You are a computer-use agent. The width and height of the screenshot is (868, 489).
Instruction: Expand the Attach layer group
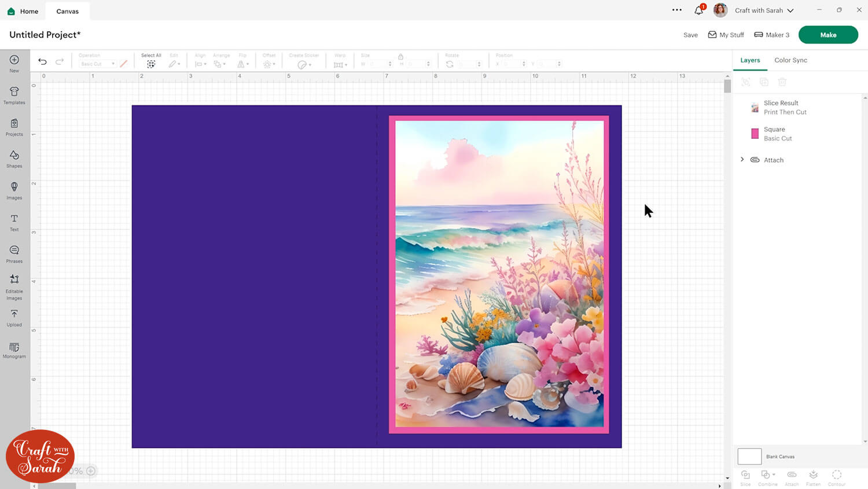742,160
